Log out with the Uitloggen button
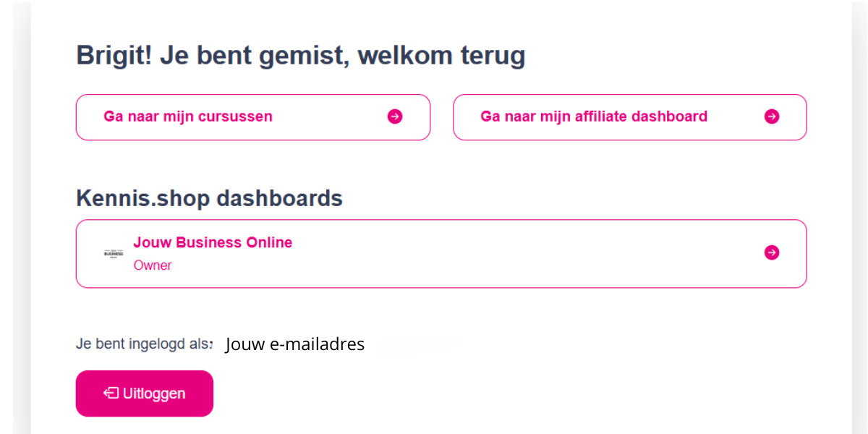Screen dimensions: 868x434 145,393
